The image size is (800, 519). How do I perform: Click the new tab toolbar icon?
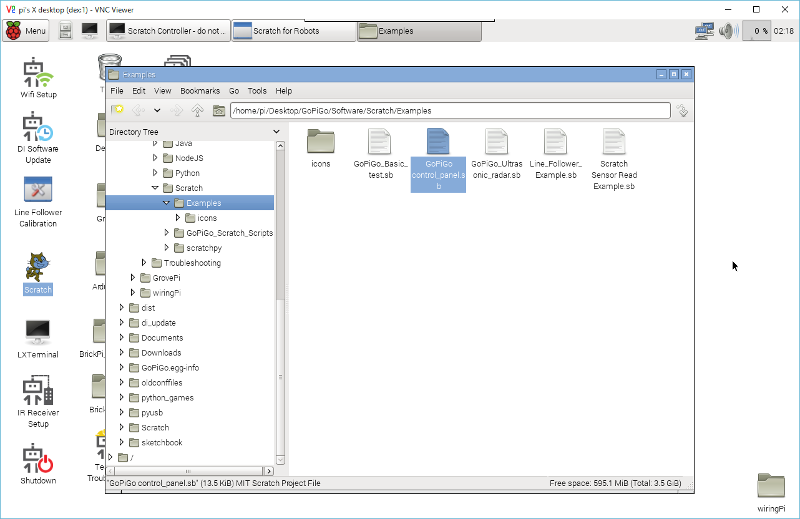(x=117, y=110)
